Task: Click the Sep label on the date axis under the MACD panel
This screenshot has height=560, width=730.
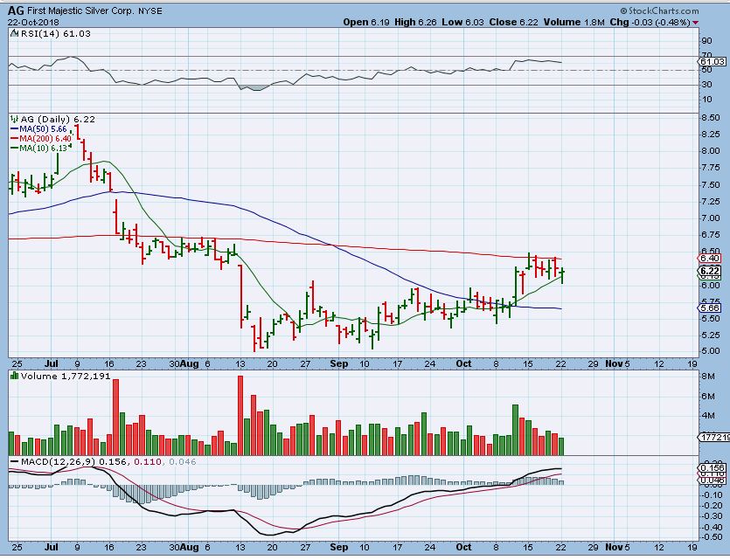Action: (338, 547)
